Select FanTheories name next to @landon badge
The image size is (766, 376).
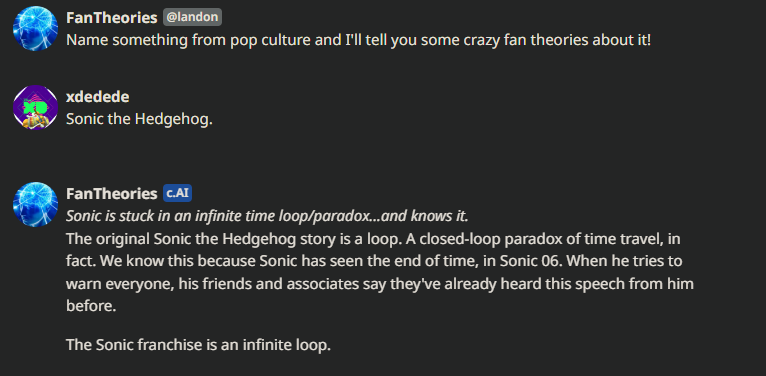[x=112, y=18]
